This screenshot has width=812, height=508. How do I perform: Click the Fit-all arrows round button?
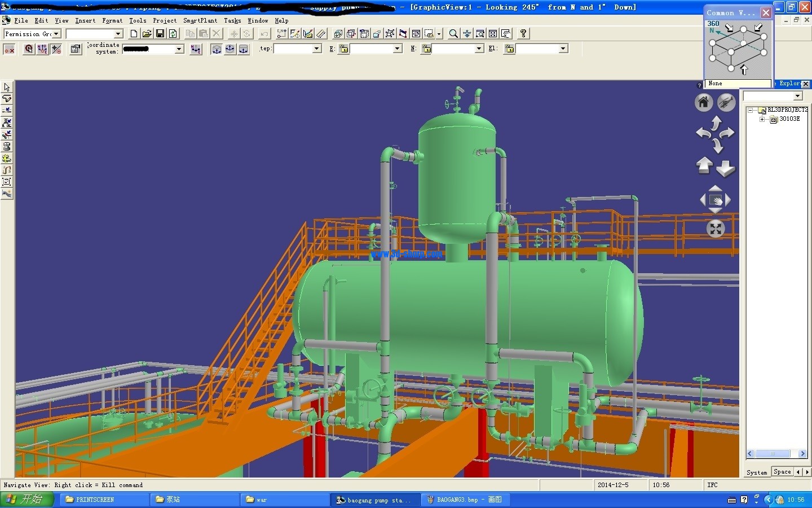(x=716, y=229)
